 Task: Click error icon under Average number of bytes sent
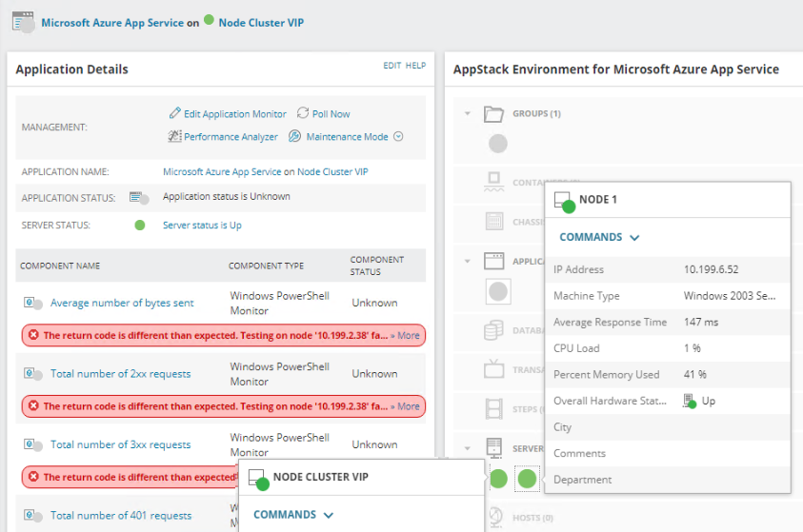coord(33,335)
